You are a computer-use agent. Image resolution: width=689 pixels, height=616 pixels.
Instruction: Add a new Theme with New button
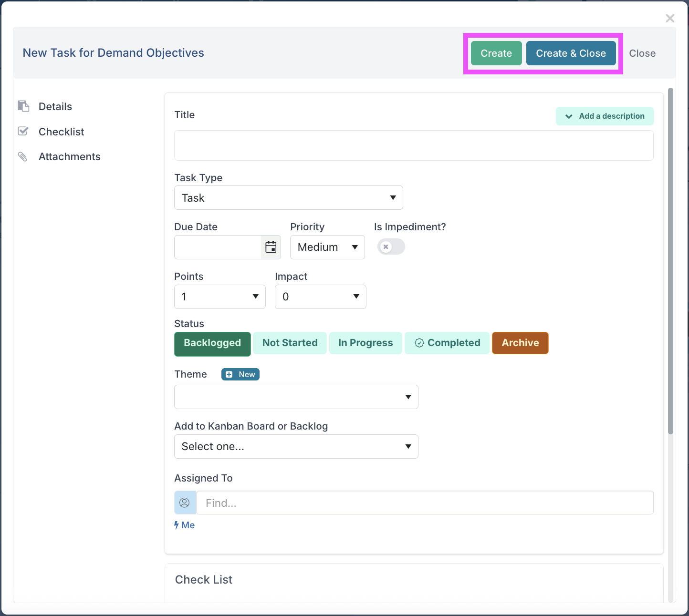pyautogui.click(x=240, y=374)
